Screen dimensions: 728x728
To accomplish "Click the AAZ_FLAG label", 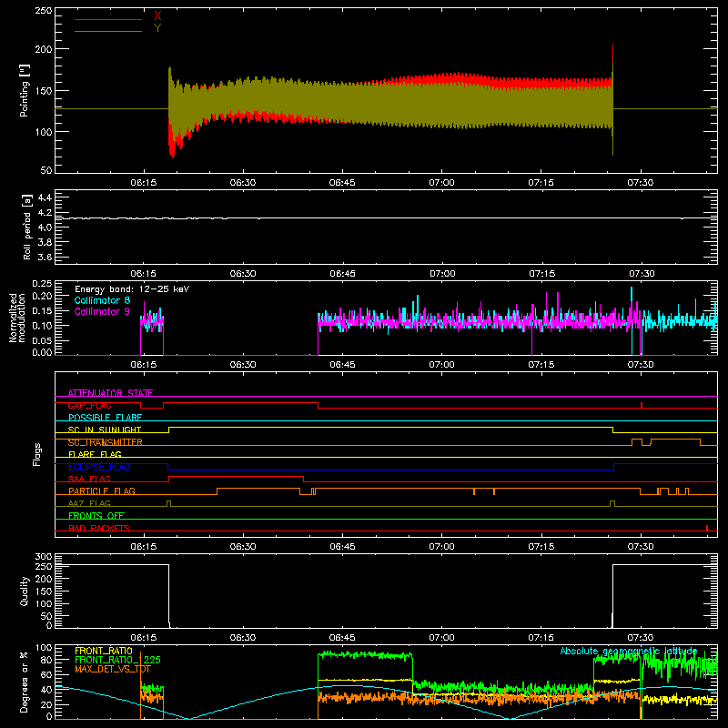I will click(x=89, y=503).
